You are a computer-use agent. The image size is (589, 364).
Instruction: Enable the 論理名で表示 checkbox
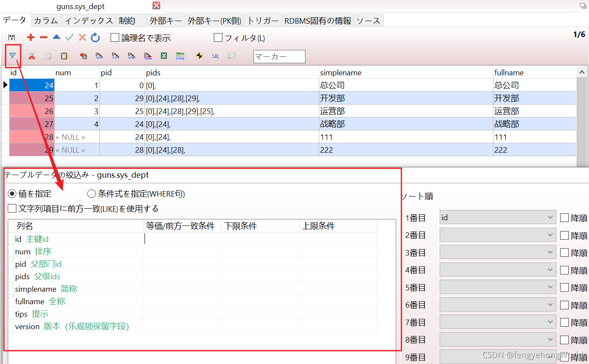tap(115, 38)
